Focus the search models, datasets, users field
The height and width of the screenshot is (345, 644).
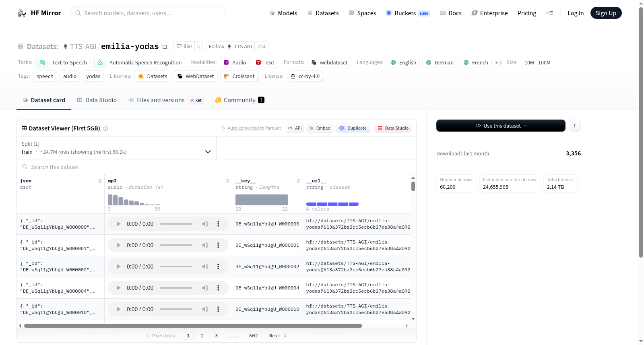148,13
